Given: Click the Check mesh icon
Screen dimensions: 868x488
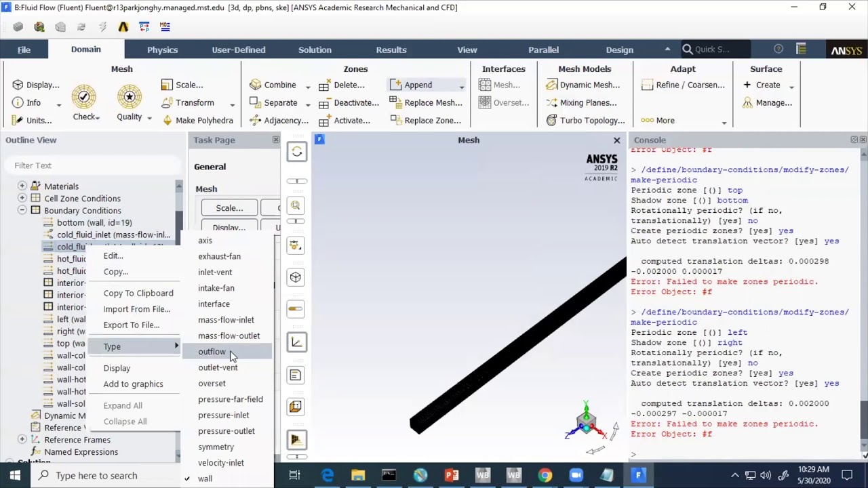Looking at the screenshot, I should 83,97.
